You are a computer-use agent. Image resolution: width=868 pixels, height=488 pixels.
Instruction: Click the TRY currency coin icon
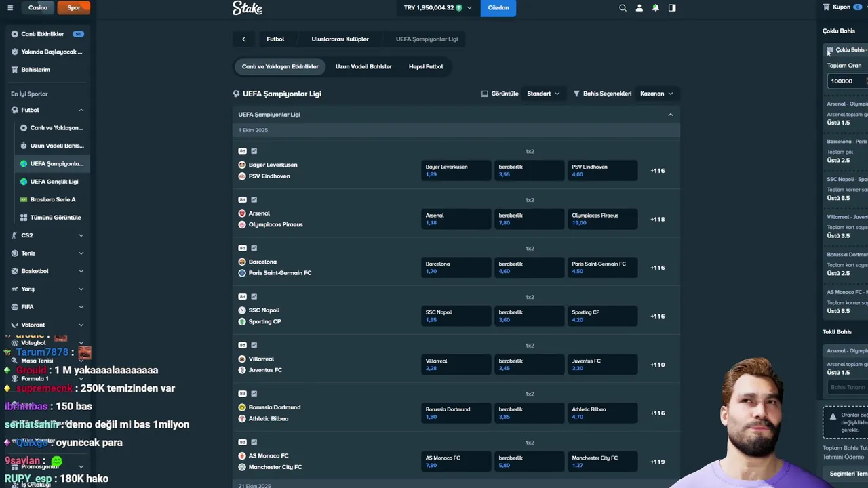point(459,8)
